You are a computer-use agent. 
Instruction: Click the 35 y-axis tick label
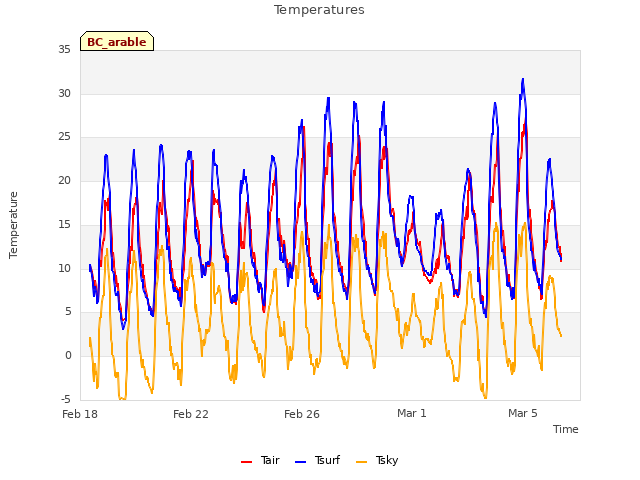point(64,49)
